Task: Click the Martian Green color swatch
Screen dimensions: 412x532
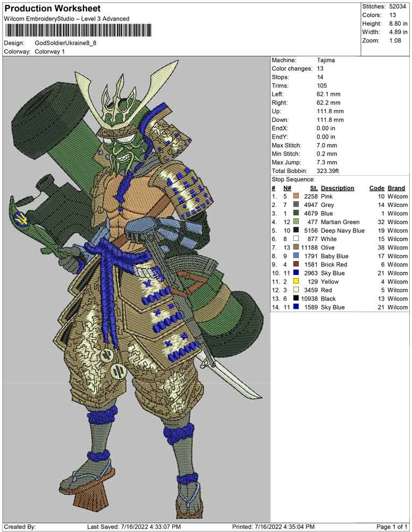Action: click(296, 222)
